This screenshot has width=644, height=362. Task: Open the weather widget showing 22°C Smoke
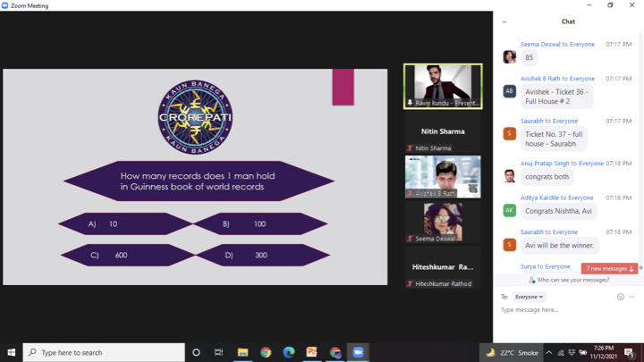[x=513, y=352]
